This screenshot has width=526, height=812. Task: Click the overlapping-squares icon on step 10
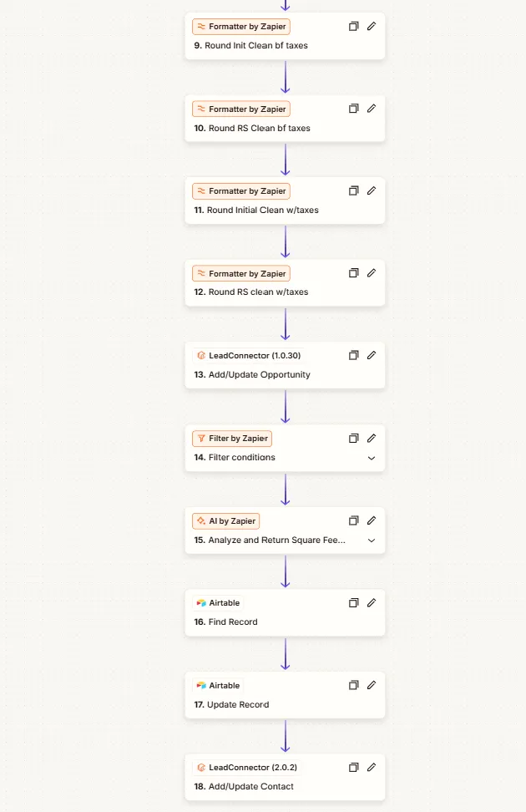[353, 109]
